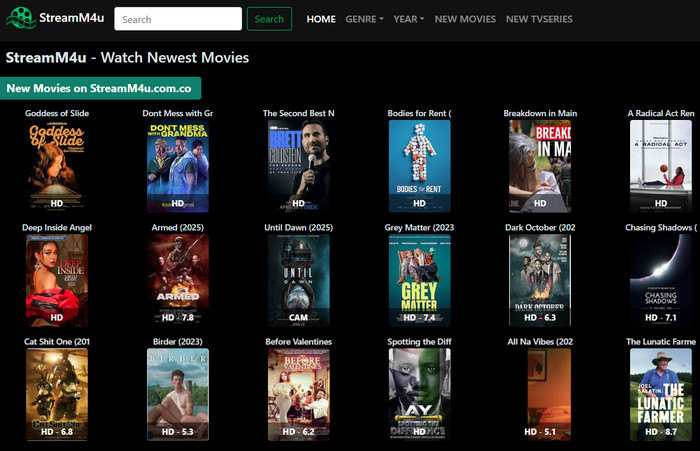700x451 pixels.
Task: Open the Brett Goldstein Second Best Night poster
Action: [x=299, y=166]
